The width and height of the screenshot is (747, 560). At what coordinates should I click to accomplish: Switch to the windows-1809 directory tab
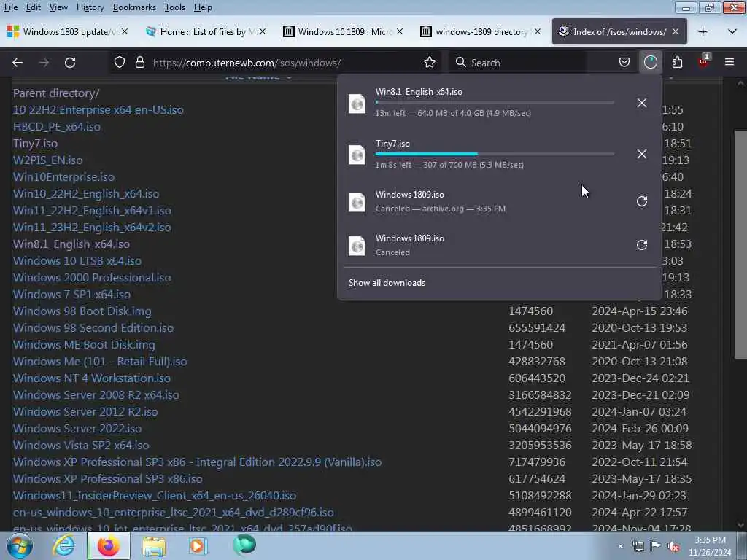[480, 31]
